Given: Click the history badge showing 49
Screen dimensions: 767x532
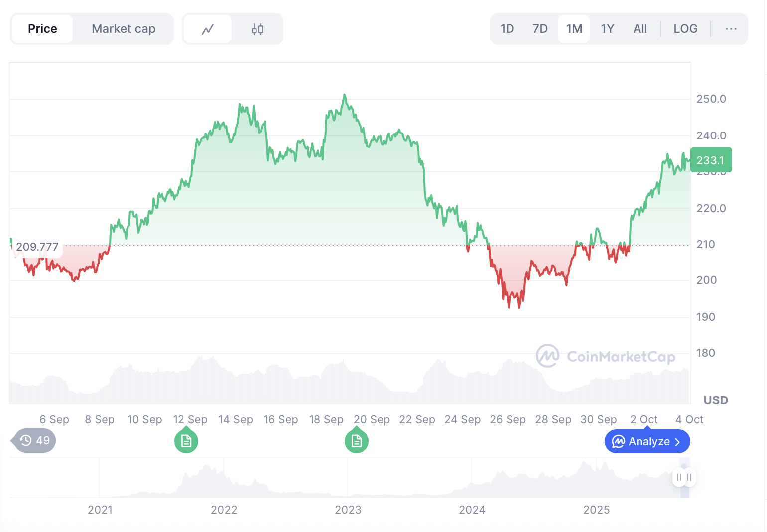Looking at the screenshot, I should [35, 440].
